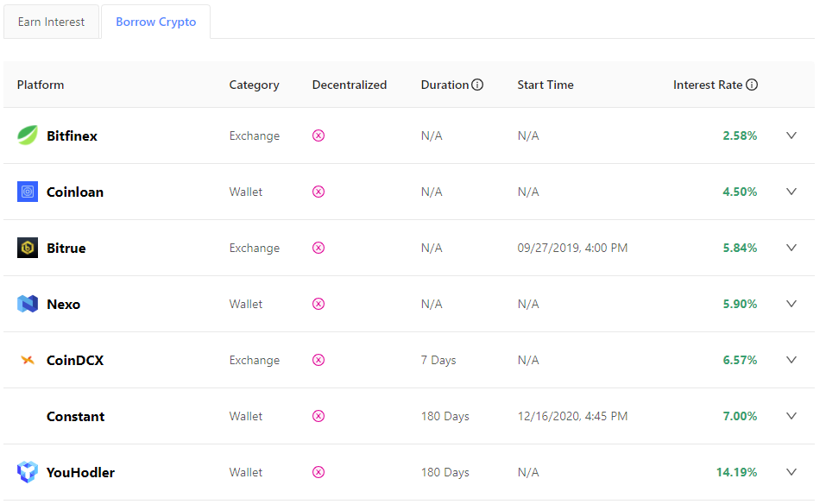Expand the Coinloan row chevron
826x504 pixels.
791,192
